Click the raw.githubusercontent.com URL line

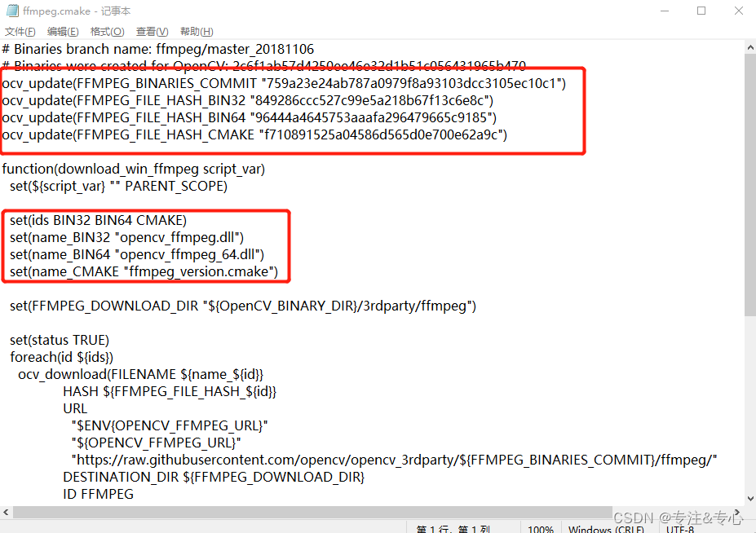(395, 460)
